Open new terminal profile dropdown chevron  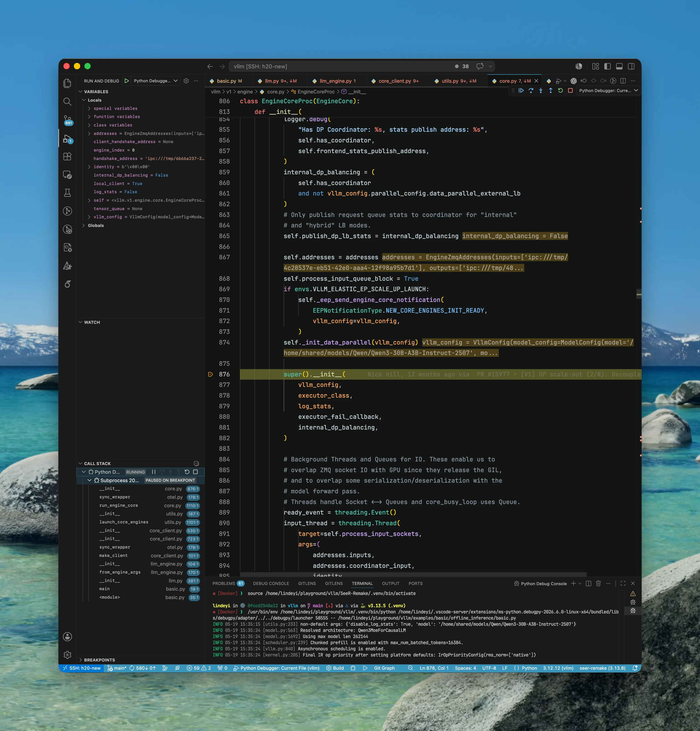tap(580, 584)
